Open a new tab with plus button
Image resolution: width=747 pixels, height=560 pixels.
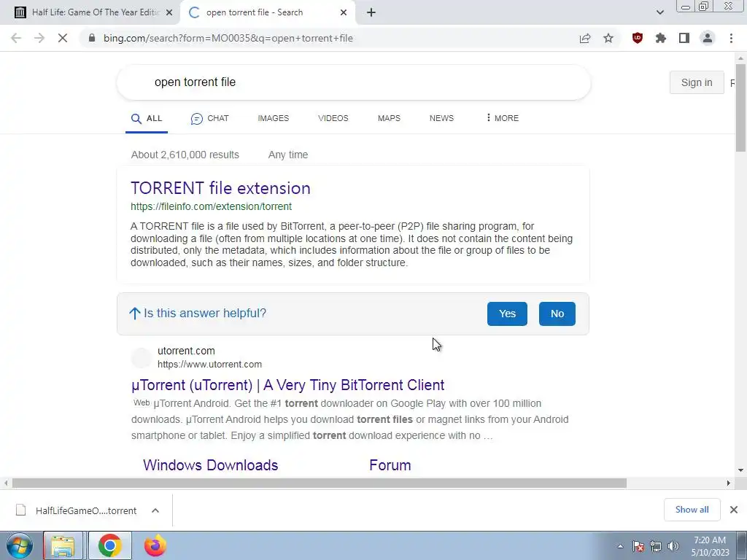[371, 12]
